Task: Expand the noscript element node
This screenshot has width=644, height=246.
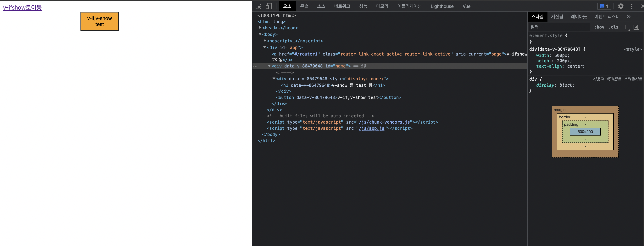Action: coord(264,41)
